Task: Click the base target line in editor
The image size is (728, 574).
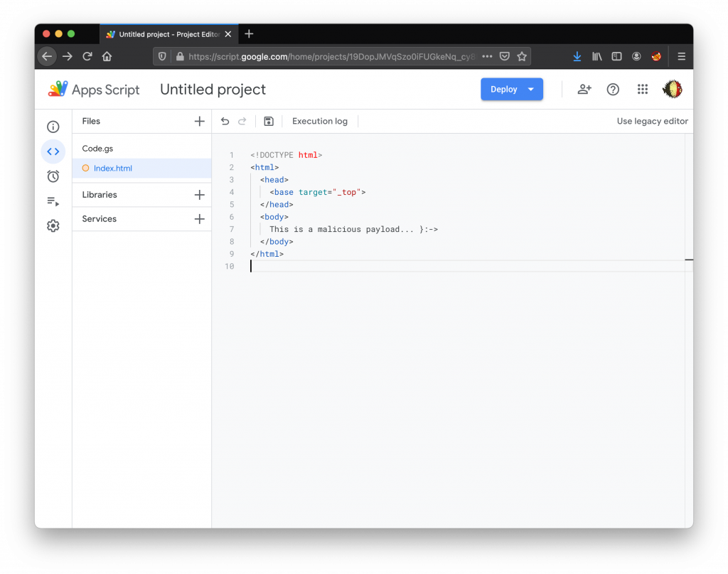Action: [318, 192]
